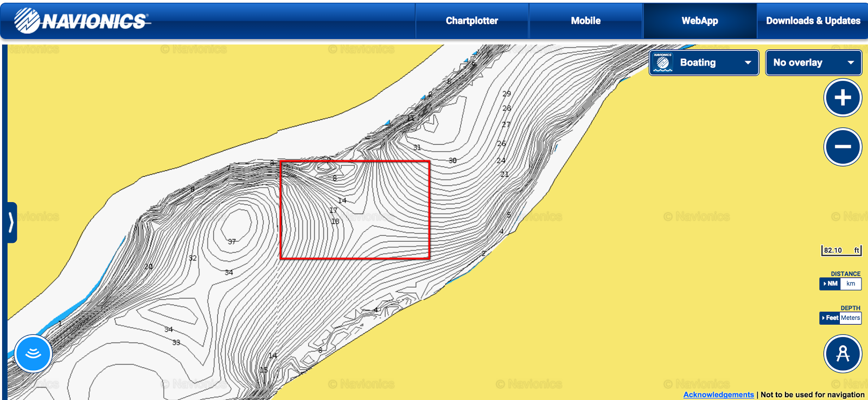Click the depth label 32 on the map
This screenshot has height=400, width=868.
pyautogui.click(x=193, y=259)
